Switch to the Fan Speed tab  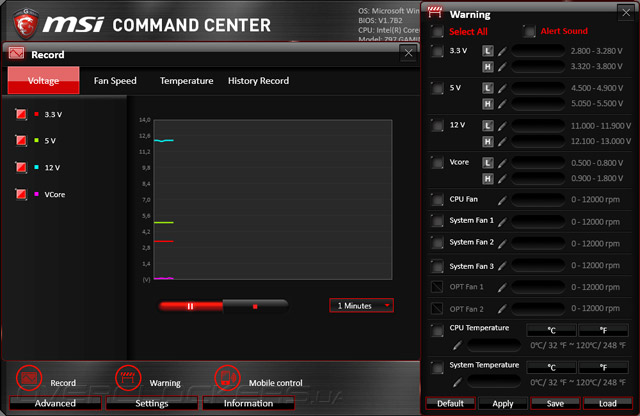[115, 81]
